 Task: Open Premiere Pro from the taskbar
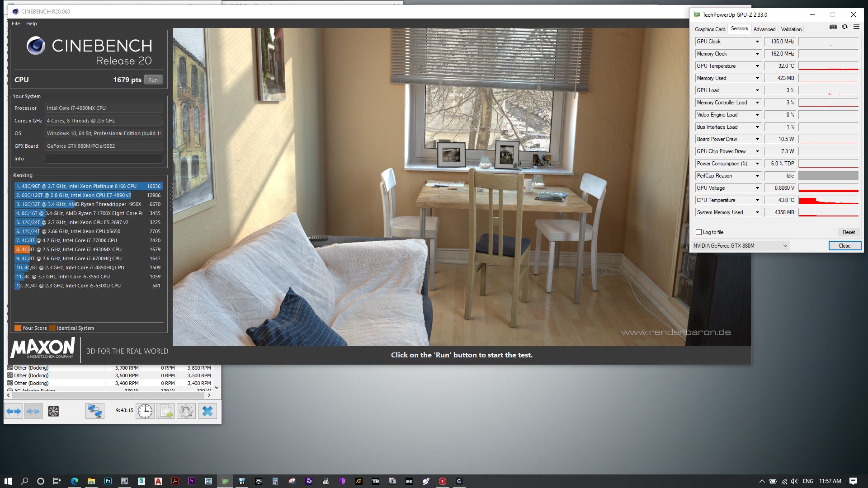click(192, 481)
